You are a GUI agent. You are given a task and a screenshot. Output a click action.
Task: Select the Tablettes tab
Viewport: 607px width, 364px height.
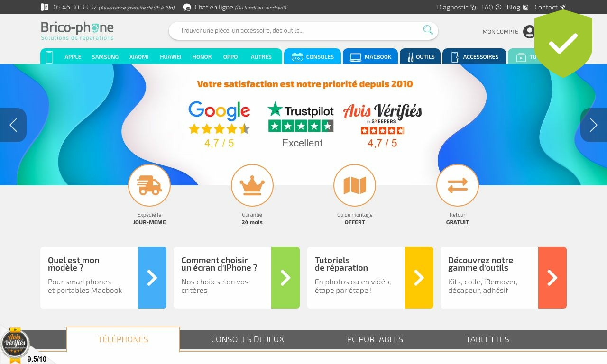(487, 339)
